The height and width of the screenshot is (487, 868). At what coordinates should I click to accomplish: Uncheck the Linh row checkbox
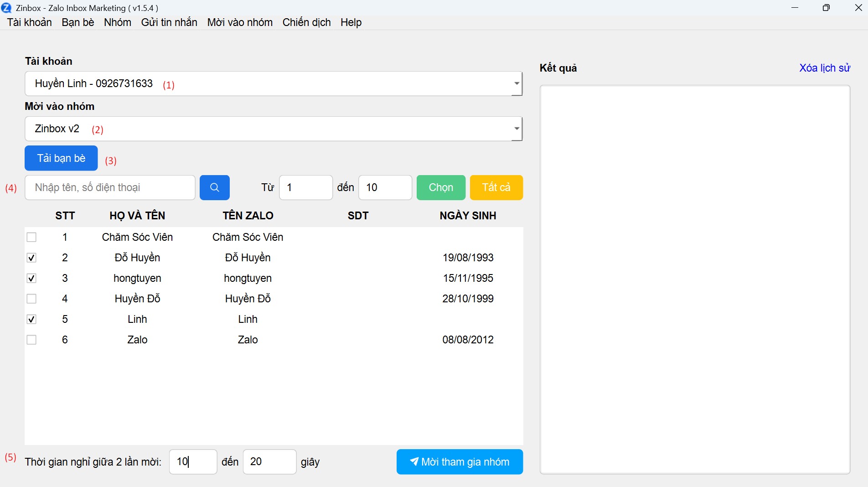point(31,319)
